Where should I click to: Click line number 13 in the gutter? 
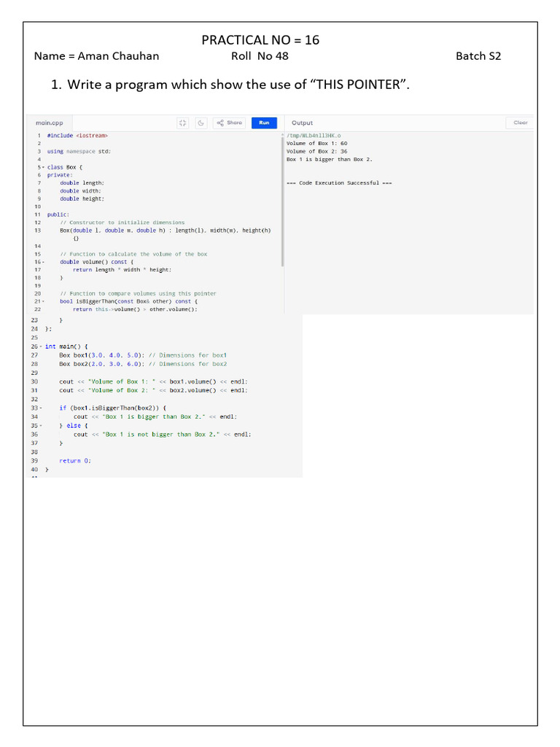(x=37, y=231)
